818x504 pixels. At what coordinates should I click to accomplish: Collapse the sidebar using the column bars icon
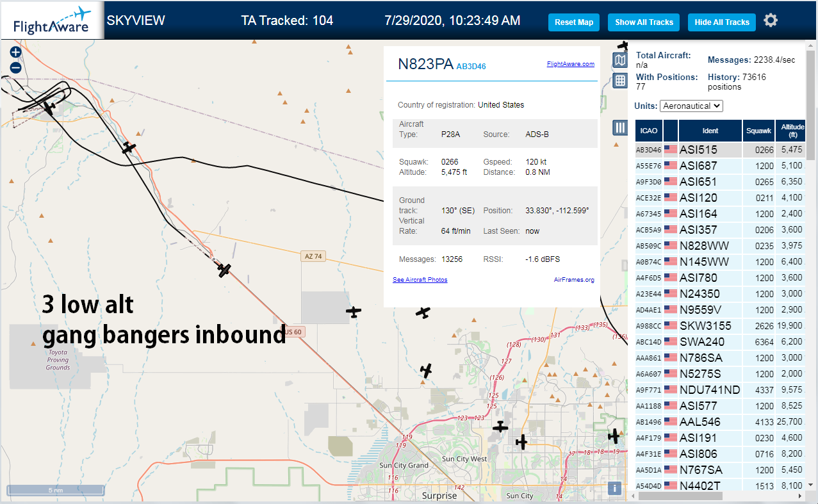pos(619,127)
